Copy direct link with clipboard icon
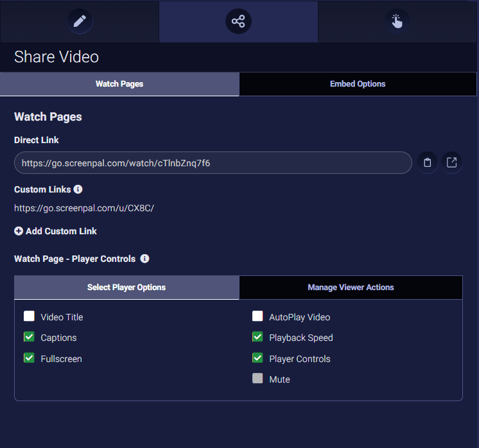The width and height of the screenshot is (479, 448). [x=427, y=163]
